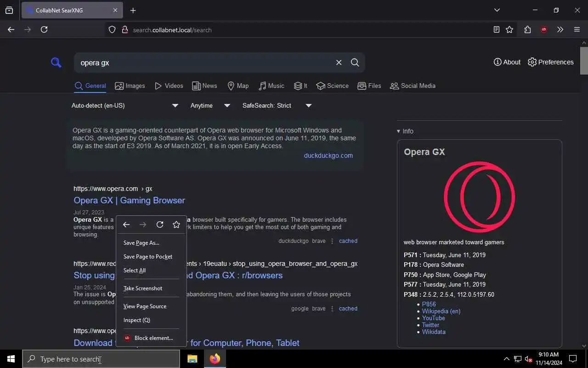This screenshot has width=588, height=368.
Task: Open the Auto-detect (en-US) language dropdown
Action: 125,105
